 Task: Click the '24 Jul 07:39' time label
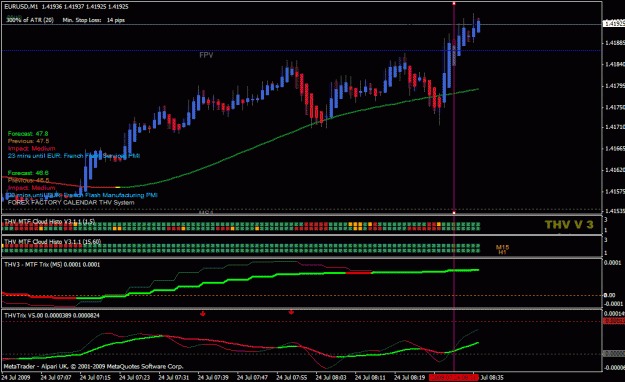point(213,377)
